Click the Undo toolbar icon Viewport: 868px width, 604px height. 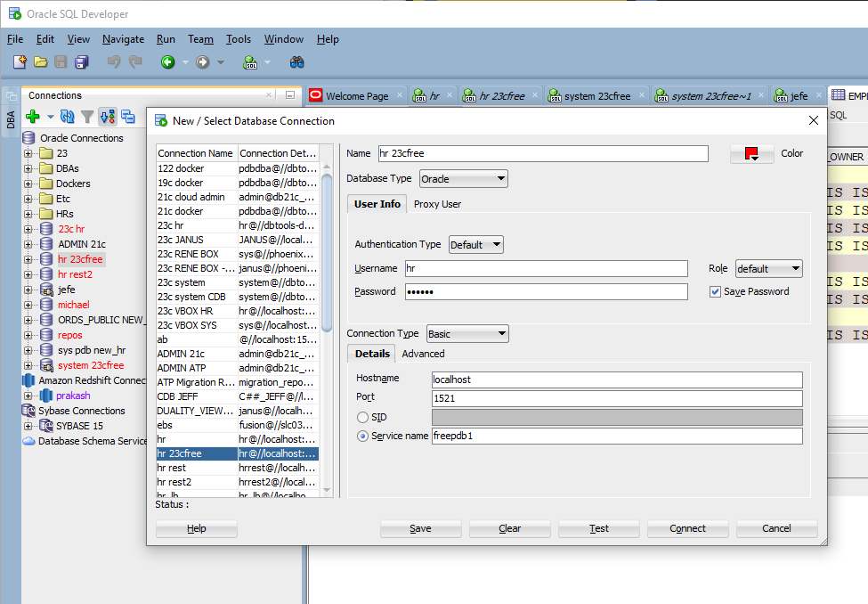114,61
